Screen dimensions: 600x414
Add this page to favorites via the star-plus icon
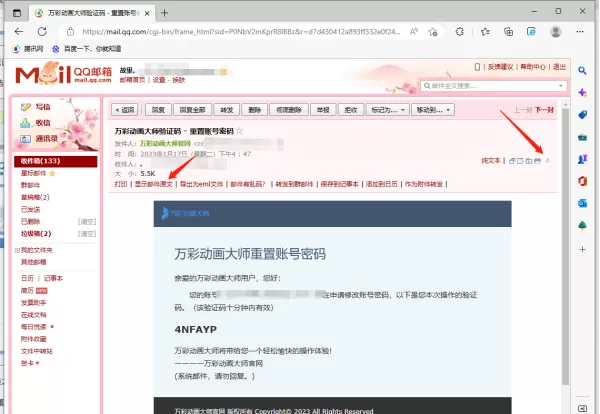point(433,32)
